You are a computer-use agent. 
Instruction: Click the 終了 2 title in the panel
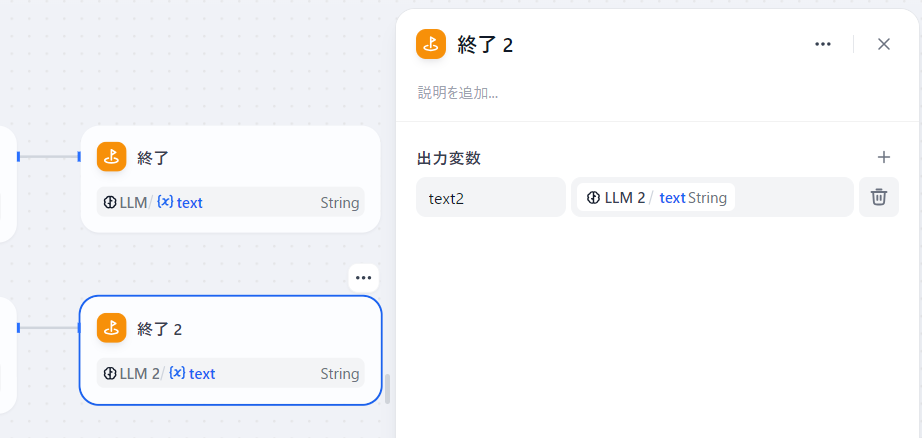pos(485,44)
